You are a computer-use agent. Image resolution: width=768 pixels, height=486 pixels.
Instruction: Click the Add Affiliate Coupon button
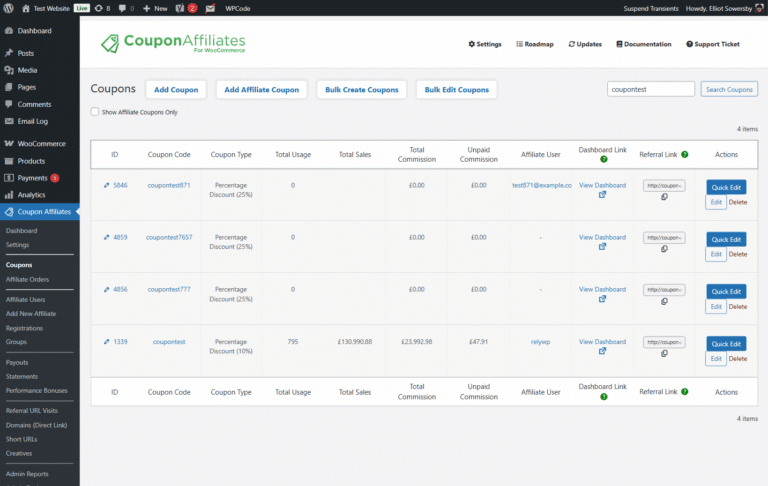click(262, 90)
